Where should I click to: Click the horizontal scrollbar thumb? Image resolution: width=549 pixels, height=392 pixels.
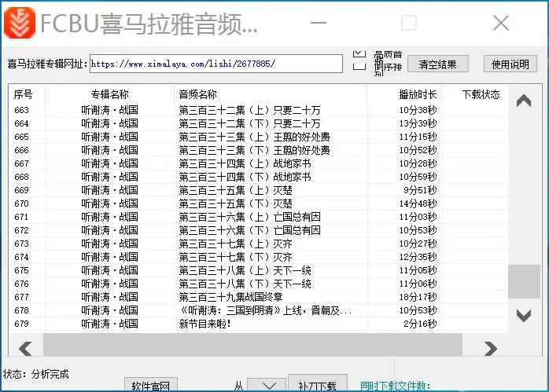252,345
